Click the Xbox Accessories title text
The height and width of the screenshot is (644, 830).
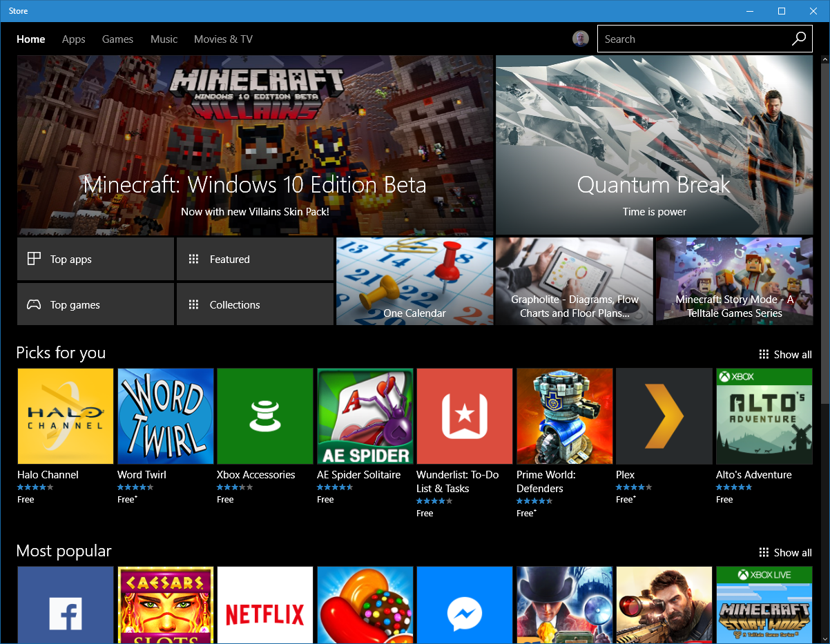(x=256, y=475)
